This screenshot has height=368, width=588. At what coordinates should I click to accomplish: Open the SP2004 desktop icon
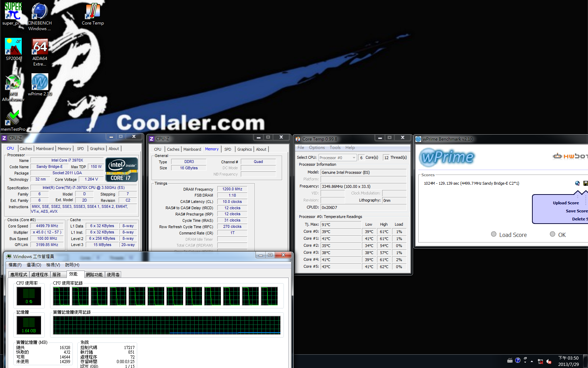[13, 49]
